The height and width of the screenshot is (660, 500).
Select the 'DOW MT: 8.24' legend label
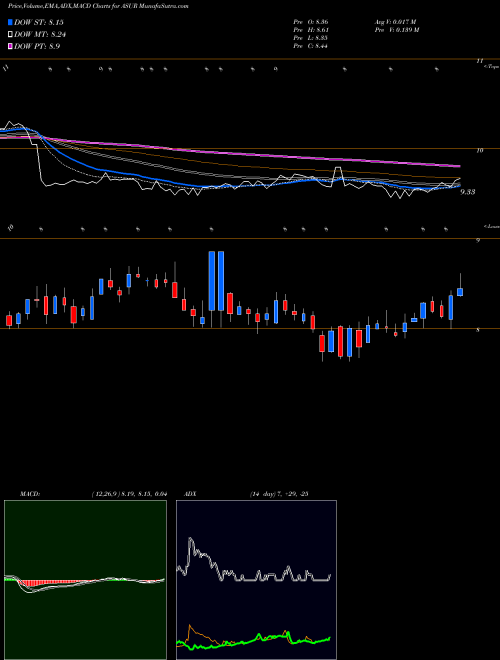coord(40,35)
